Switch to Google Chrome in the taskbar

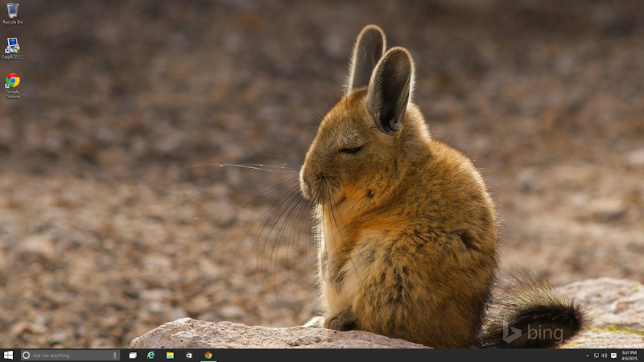click(x=208, y=355)
